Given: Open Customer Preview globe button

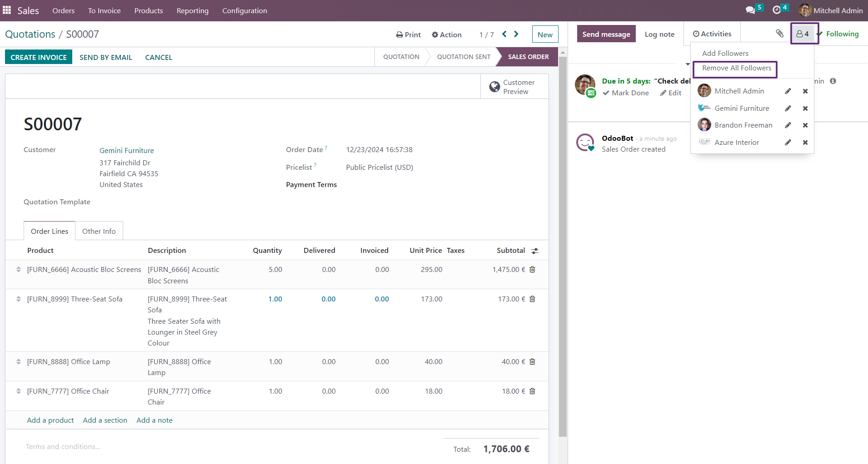Looking at the screenshot, I should [514, 87].
